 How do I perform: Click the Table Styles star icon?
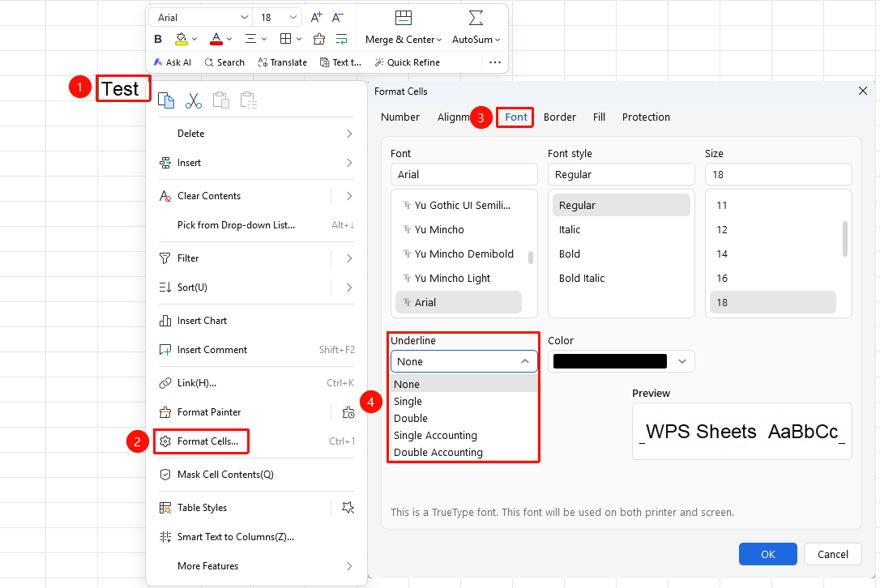(x=348, y=508)
